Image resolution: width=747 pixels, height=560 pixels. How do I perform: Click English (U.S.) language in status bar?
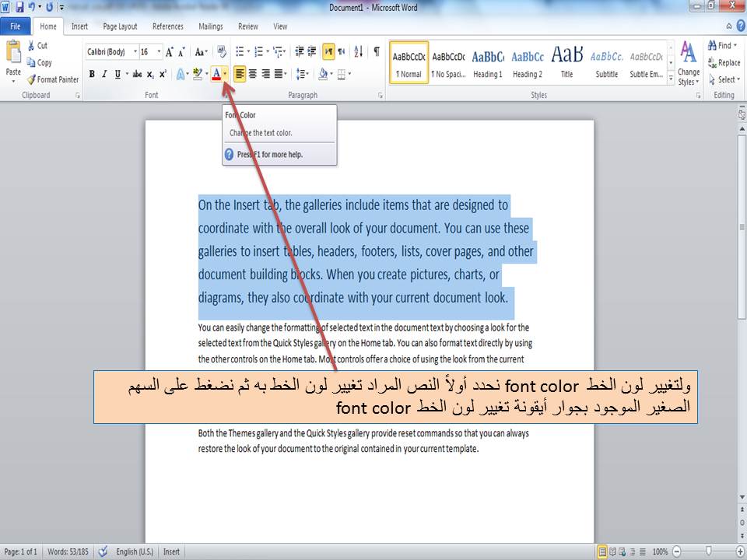tap(135, 551)
